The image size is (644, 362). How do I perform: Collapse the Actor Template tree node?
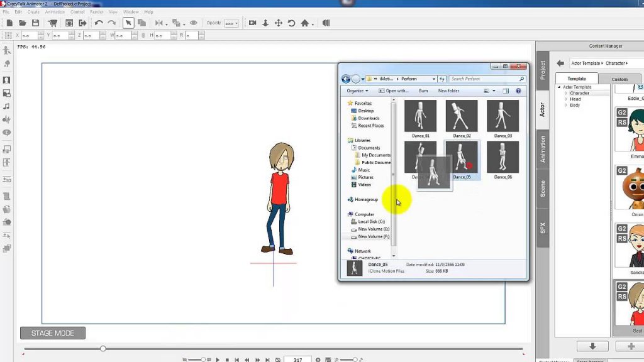tap(559, 87)
